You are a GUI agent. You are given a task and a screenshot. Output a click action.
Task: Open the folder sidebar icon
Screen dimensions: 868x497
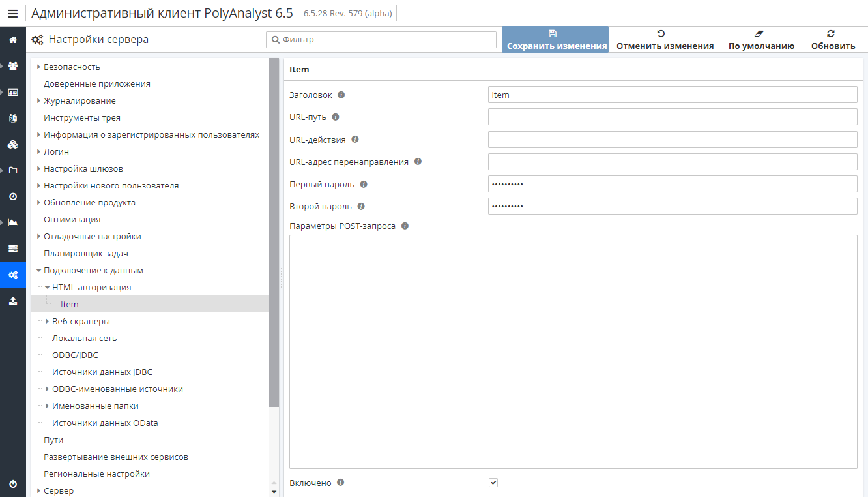pos(13,170)
